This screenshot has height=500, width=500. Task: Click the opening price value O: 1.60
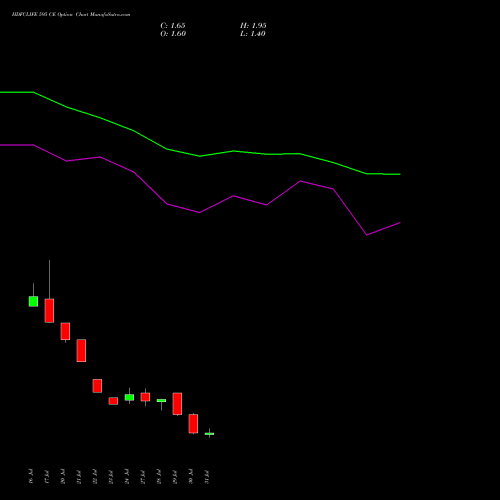point(173,34)
